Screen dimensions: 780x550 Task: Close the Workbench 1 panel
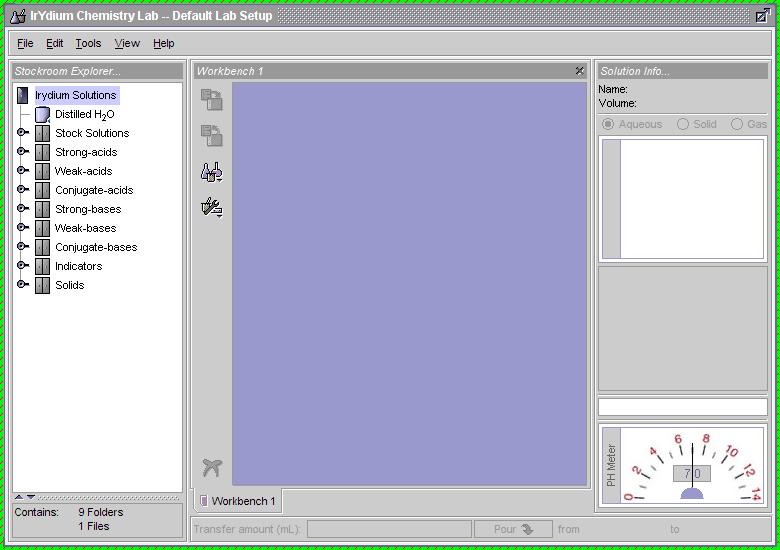point(580,71)
